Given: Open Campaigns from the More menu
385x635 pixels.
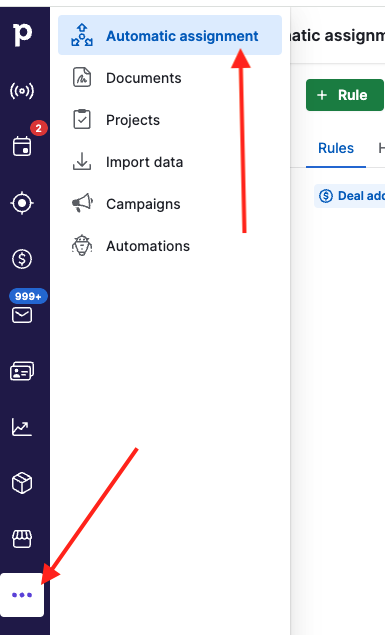Looking at the screenshot, I should pyautogui.click(x=170, y=204).
